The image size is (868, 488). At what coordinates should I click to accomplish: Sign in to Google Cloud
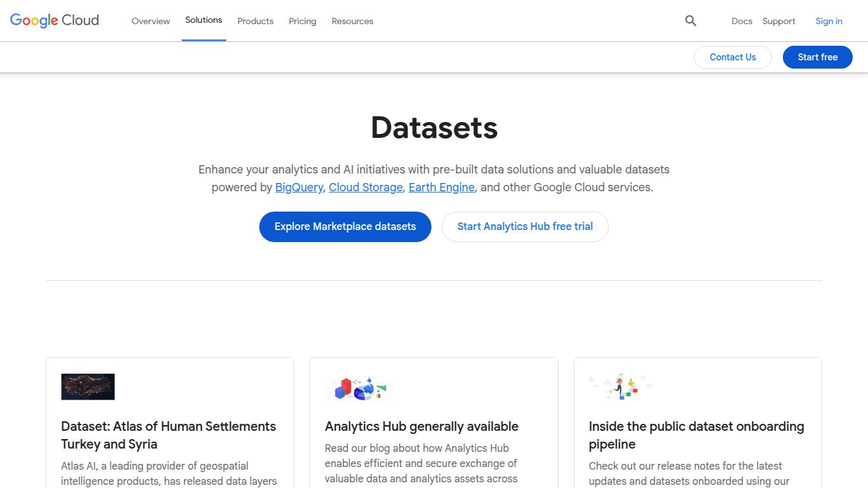[x=829, y=21]
